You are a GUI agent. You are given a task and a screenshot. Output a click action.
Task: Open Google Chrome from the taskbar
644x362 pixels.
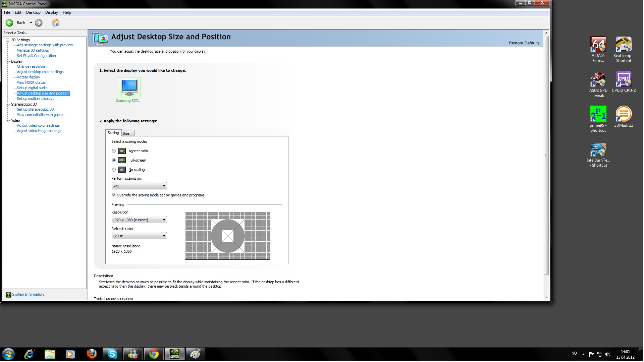[x=154, y=354]
